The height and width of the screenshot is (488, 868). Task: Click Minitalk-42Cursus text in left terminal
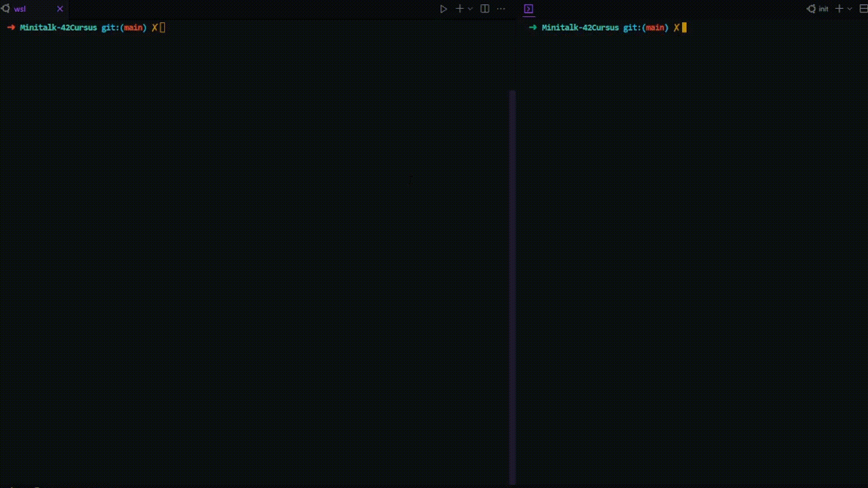pyautogui.click(x=58, y=28)
